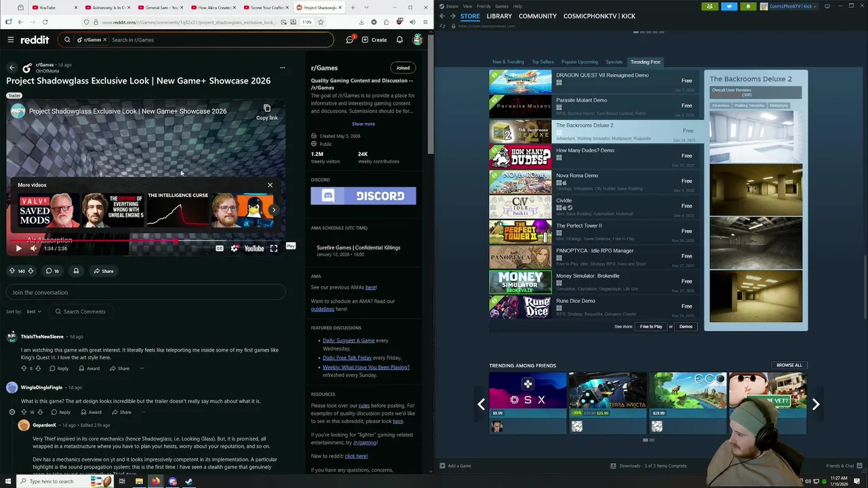Share the Project Shadowglass post
This screenshot has height=488, width=868.
click(103, 271)
